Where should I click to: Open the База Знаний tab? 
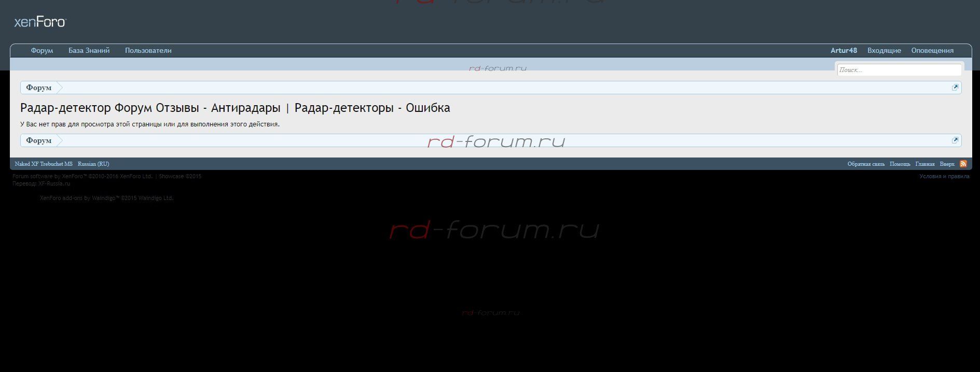tap(89, 51)
